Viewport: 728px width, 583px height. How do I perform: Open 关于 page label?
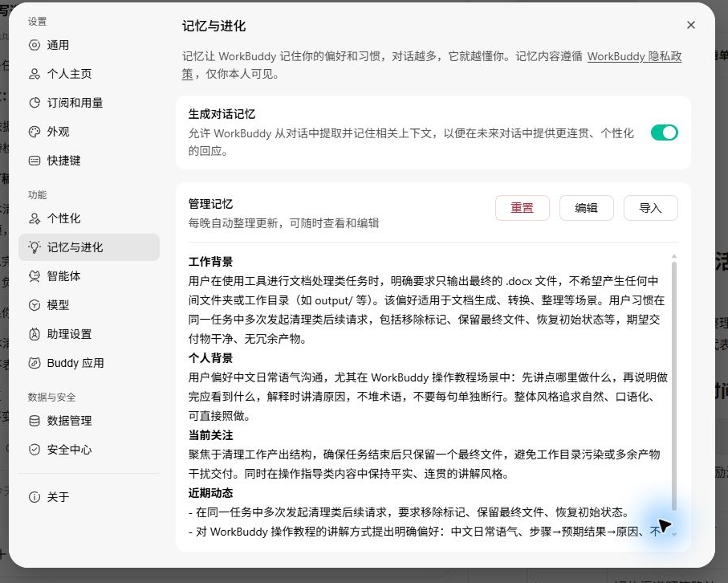tap(58, 497)
